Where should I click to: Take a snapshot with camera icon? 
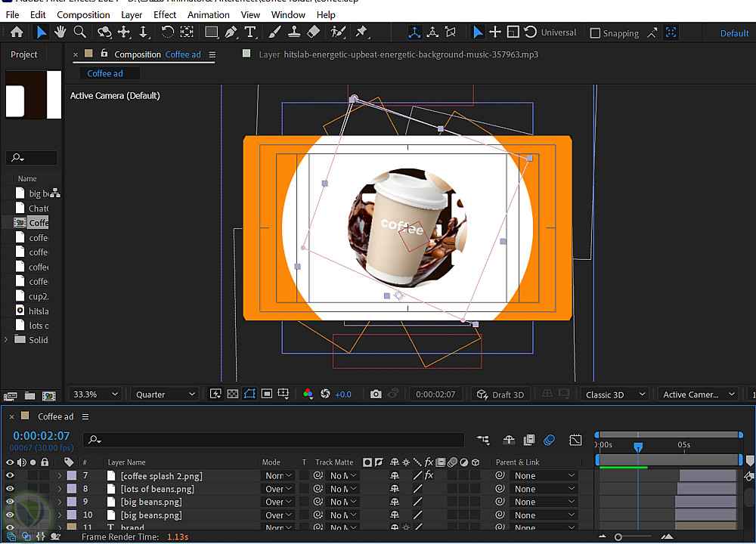[376, 394]
